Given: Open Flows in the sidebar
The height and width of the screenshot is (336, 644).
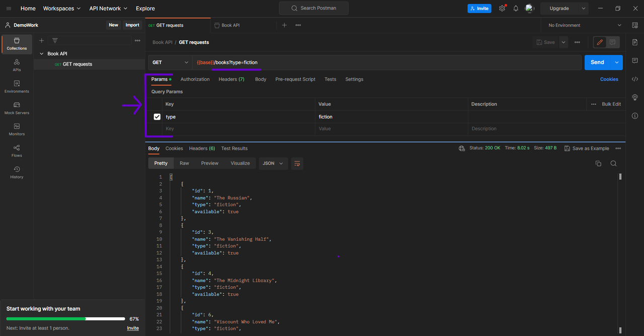Looking at the screenshot, I should click(x=17, y=151).
